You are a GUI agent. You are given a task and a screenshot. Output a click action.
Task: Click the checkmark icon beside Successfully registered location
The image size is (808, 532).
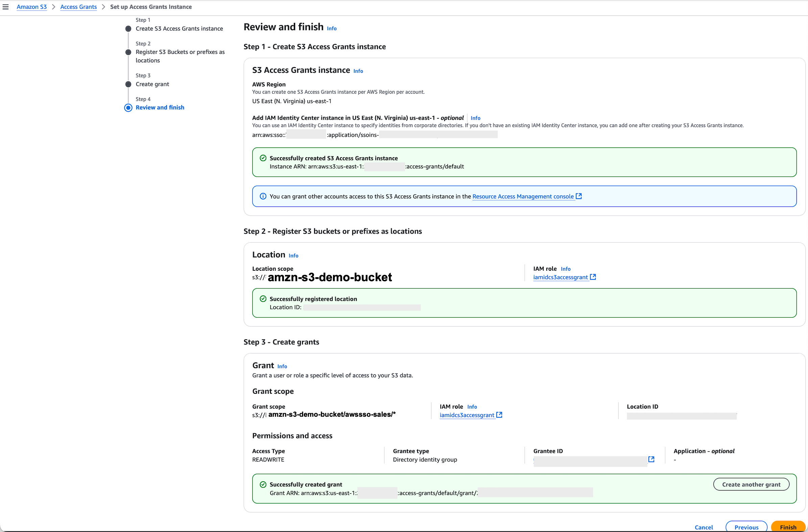point(263,298)
